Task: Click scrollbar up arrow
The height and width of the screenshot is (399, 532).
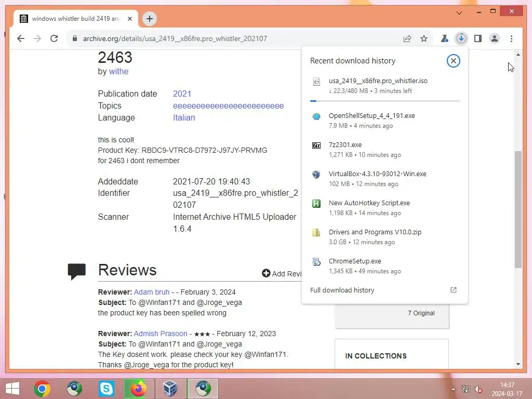Action: pyautogui.click(x=518, y=54)
